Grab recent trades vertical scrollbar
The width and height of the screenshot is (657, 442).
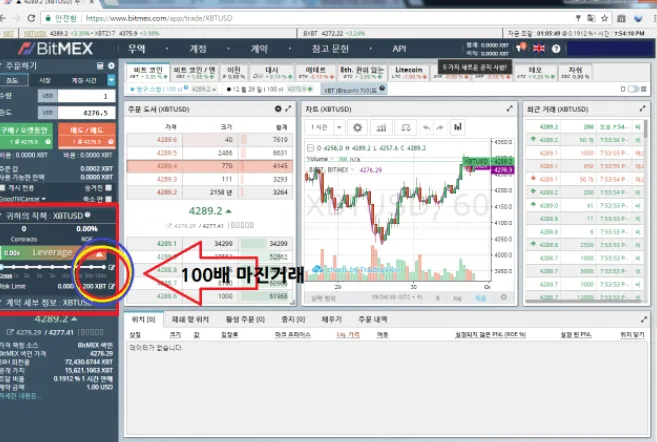[x=646, y=129]
